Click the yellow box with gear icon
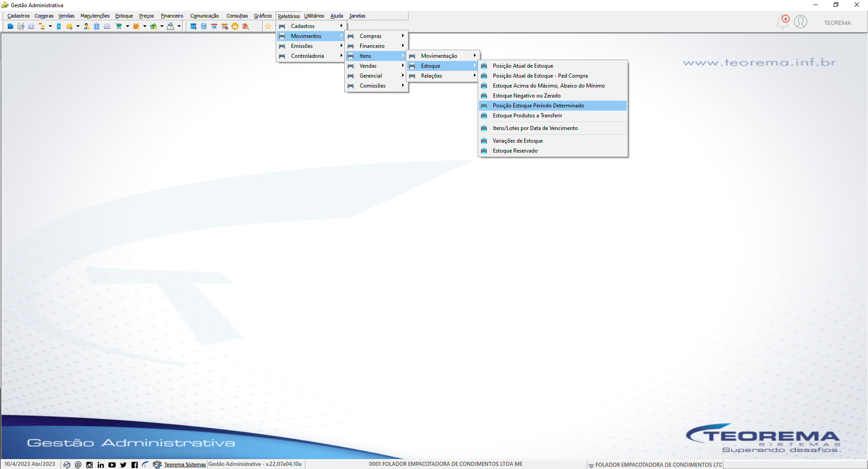This screenshot has height=469, width=868. click(x=69, y=26)
